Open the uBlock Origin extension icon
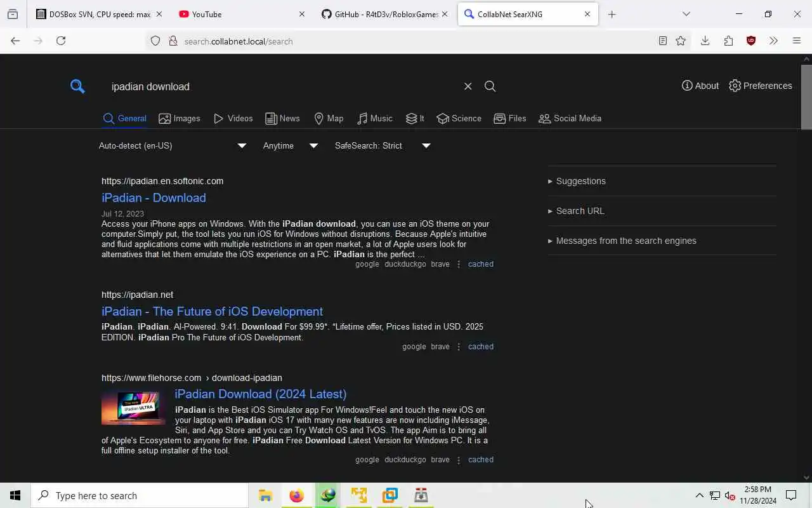This screenshot has width=812, height=508. [751, 41]
